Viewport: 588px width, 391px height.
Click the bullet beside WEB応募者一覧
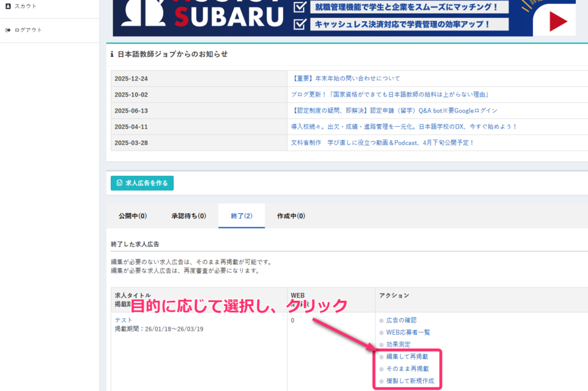[381, 332]
